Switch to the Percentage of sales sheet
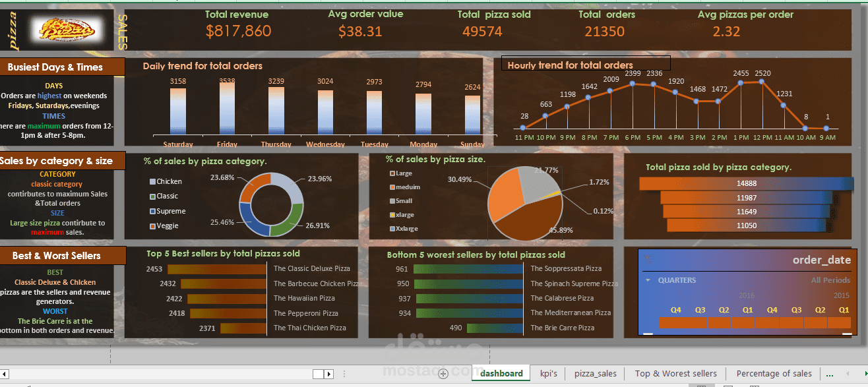Viewport: 868px width, 387px height. coord(774,374)
